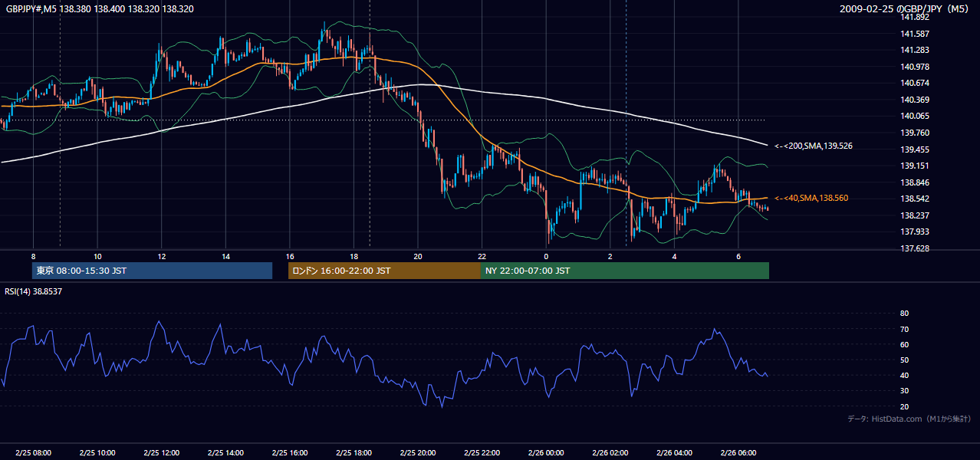Click RSI axis level 50
The image size is (980, 460).
pyautogui.click(x=904, y=360)
